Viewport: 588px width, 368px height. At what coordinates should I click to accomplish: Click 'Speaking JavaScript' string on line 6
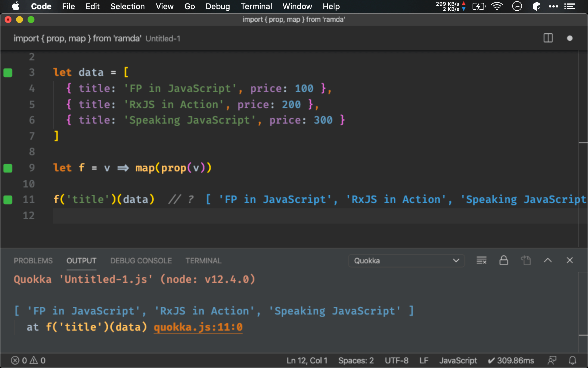pyautogui.click(x=190, y=120)
